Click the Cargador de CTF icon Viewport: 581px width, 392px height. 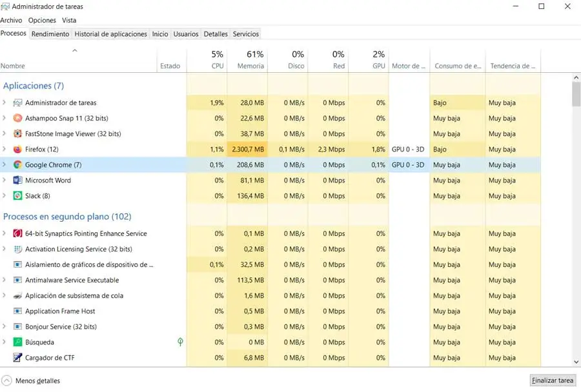pyautogui.click(x=17, y=358)
